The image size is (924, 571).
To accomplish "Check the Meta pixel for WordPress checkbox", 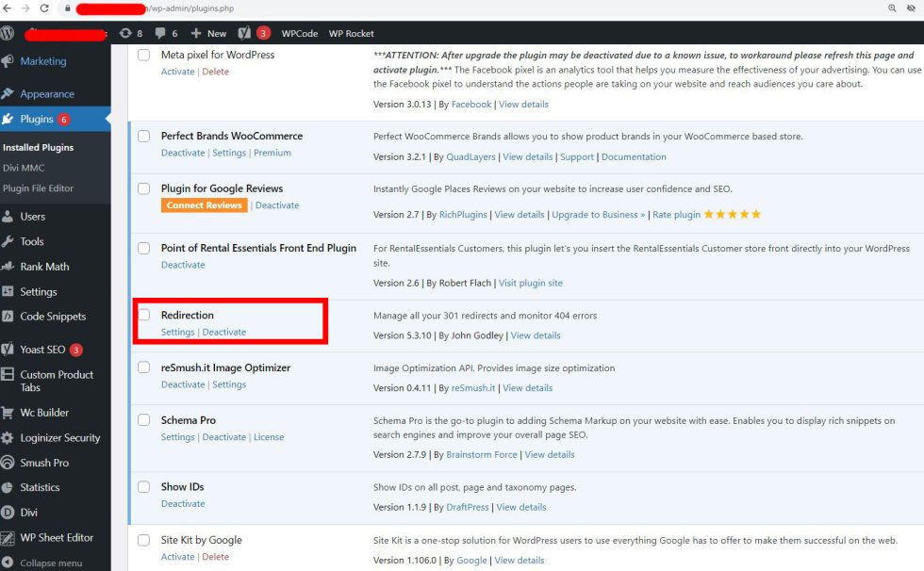I will [x=143, y=55].
